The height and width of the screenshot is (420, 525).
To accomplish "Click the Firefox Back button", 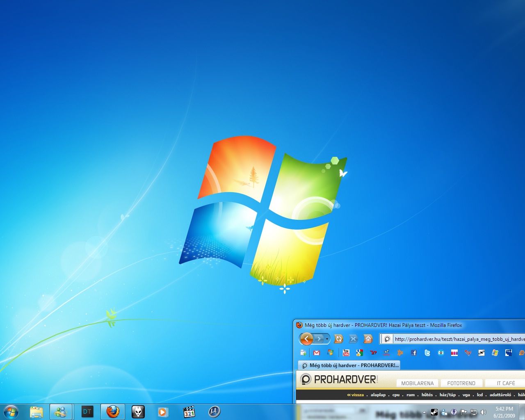I will click(x=306, y=339).
